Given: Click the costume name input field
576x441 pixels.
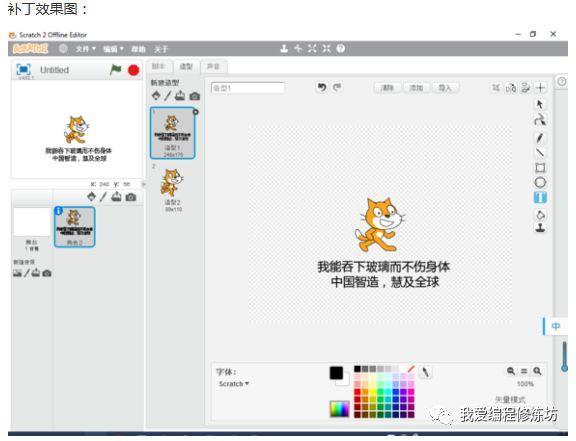Looking at the screenshot, I should coord(248,88).
